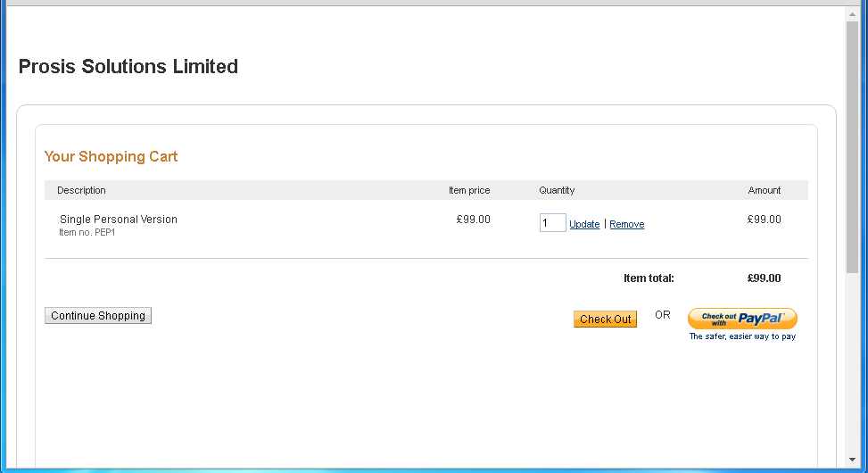Viewport: 868px width, 473px height.
Task: Click the yellow Check Out button
Action: point(605,319)
